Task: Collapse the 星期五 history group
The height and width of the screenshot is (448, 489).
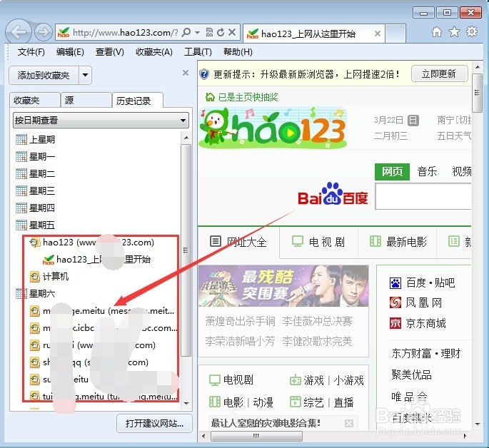Action: [36, 225]
